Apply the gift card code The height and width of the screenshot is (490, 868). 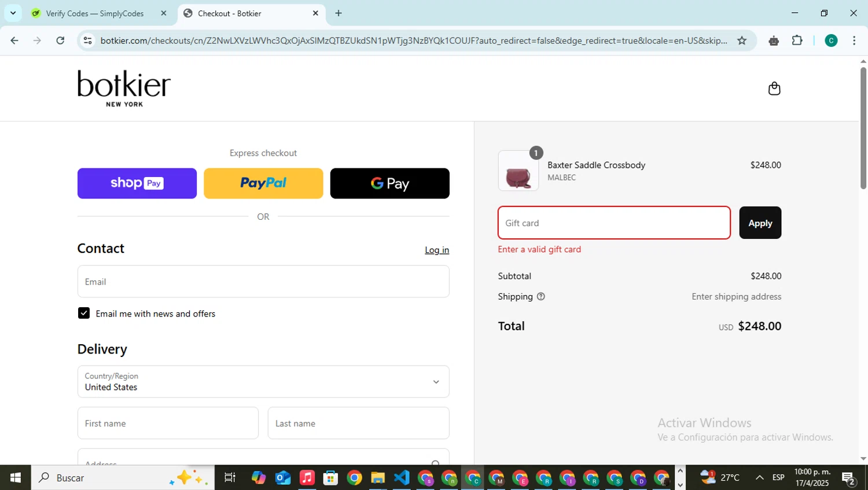pos(760,223)
